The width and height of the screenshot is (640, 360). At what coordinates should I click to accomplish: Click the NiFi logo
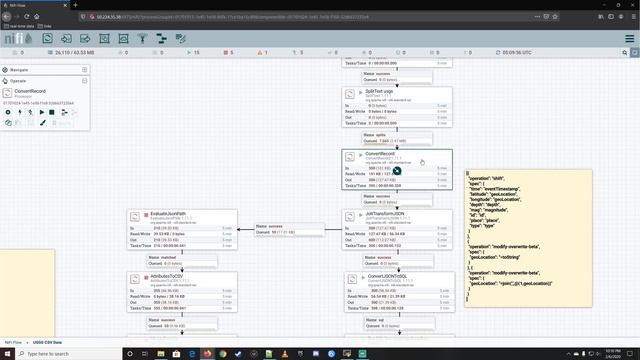point(18,39)
